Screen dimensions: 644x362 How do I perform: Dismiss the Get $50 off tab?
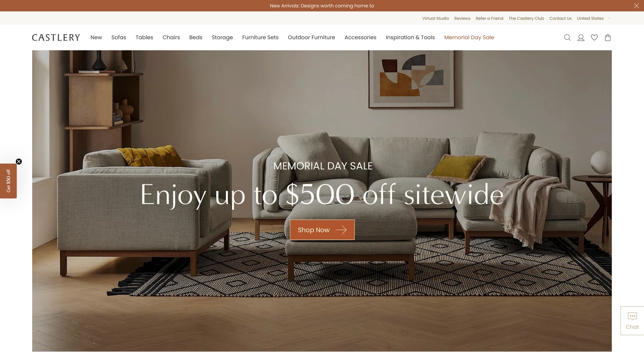tap(19, 162)
